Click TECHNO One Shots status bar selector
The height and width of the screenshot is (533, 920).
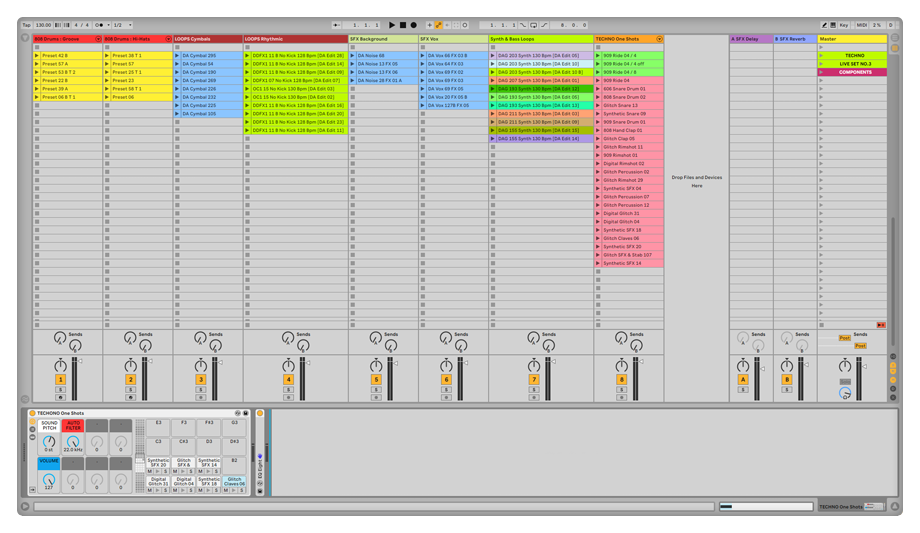coord(851,507)
